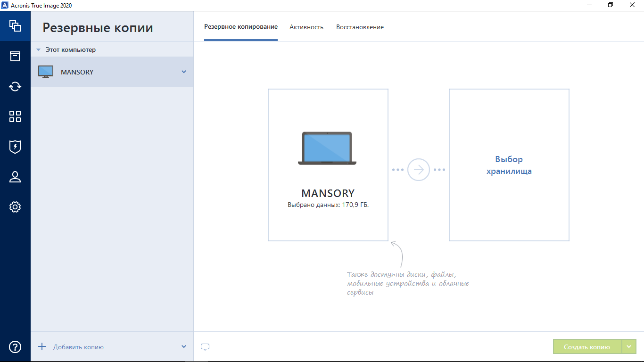Expand the MANSORY backup chevron menu
644x362 pixels.
pyautogui.click(x=184, y=72)
